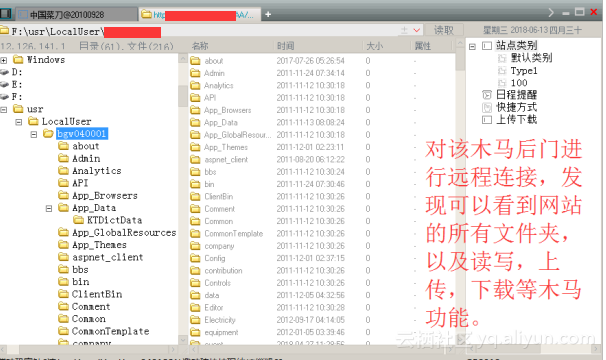Click the equipment folder icon in file list
The image size is (606, 360).
195,332
